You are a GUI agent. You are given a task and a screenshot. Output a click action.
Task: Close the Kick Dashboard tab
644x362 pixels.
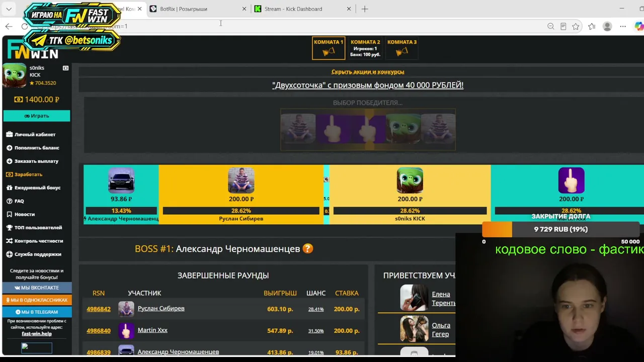[349, 9]
